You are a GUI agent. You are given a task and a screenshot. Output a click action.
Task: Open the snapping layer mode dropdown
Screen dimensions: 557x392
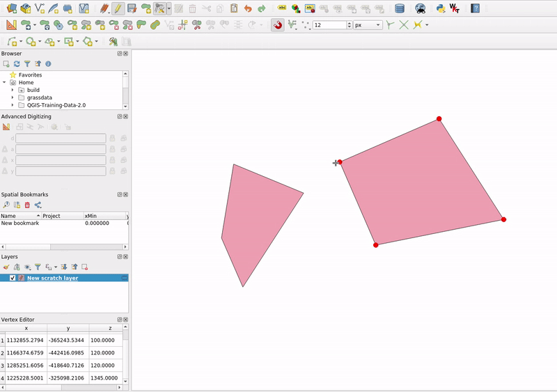point(292,24)
